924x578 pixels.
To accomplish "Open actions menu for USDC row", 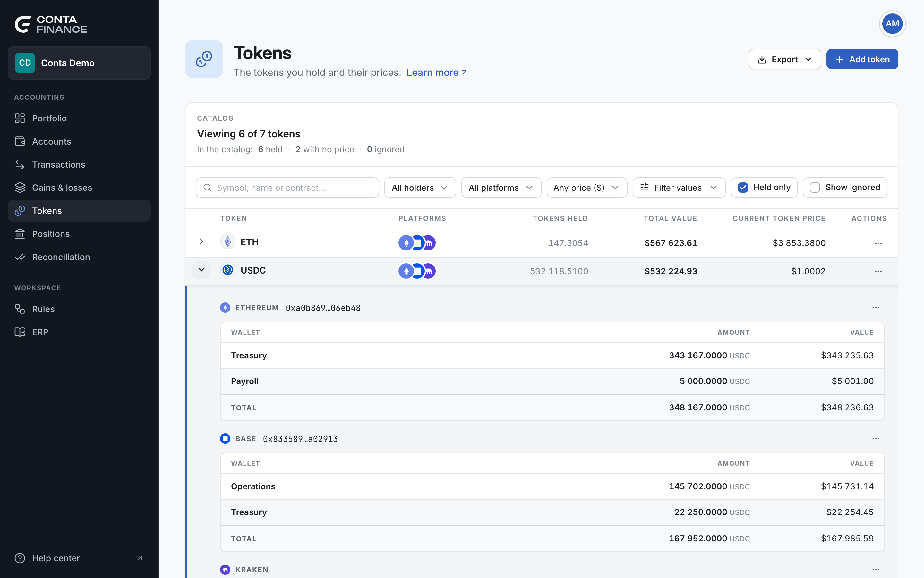I will click(878, 271).
